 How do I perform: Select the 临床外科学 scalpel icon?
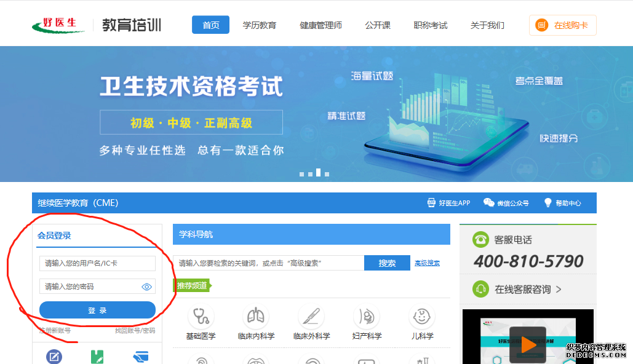pyautogui.click(x=311, y=316)
